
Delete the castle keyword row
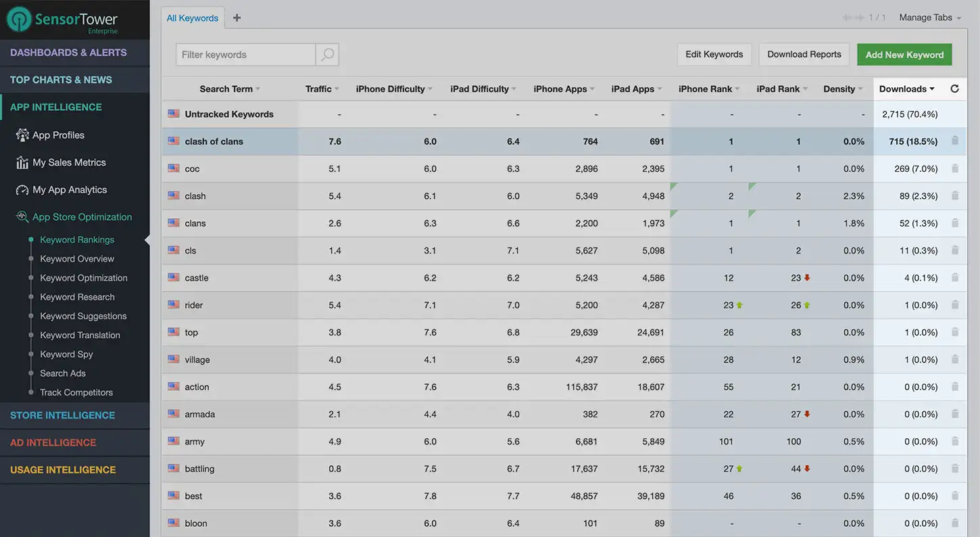pos(955,277)
